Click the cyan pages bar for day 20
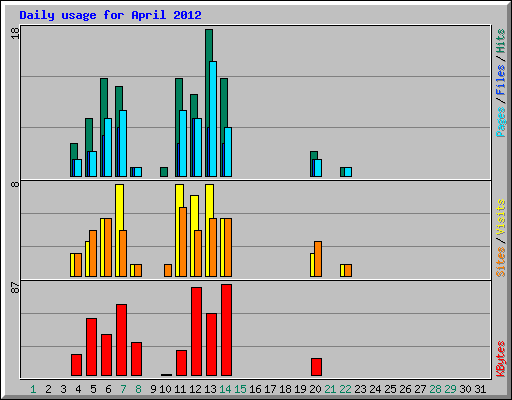Image resolution: width=512 pixels, height=400 pixels. (x=318, y=168)
